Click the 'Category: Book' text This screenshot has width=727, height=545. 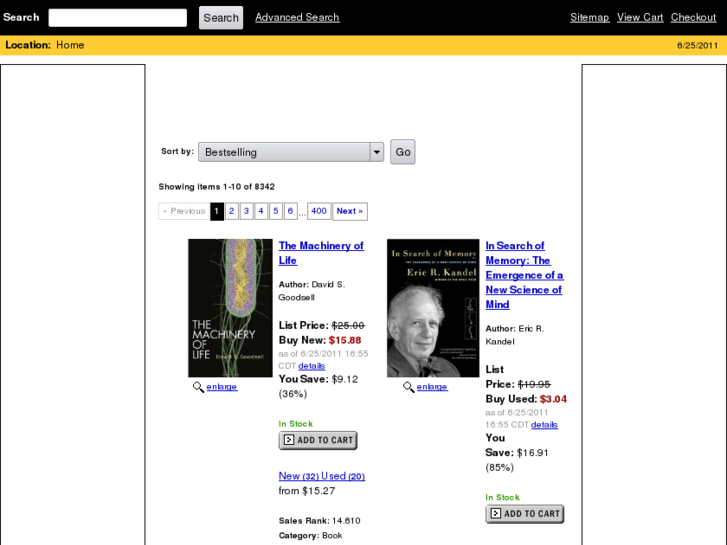[x=311, y=535]
